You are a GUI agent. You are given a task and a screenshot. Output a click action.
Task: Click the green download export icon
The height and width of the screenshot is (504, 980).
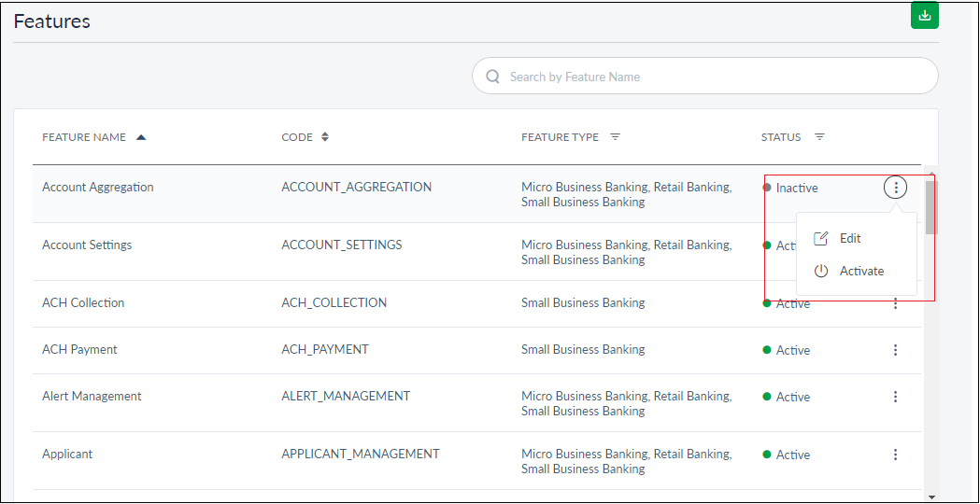924,15
